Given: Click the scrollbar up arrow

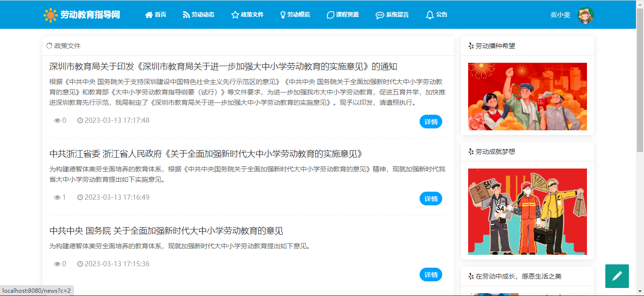Looking at the screenshot, I should 640,3.
